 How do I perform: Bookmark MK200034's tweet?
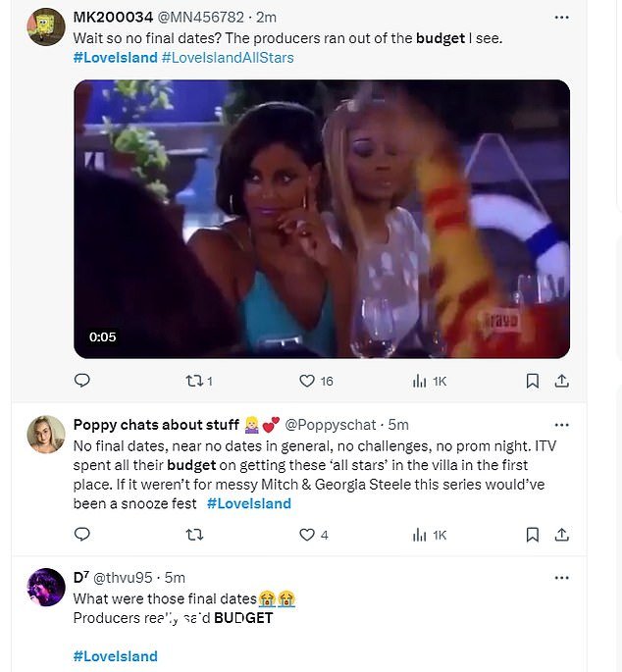[533, 381]
